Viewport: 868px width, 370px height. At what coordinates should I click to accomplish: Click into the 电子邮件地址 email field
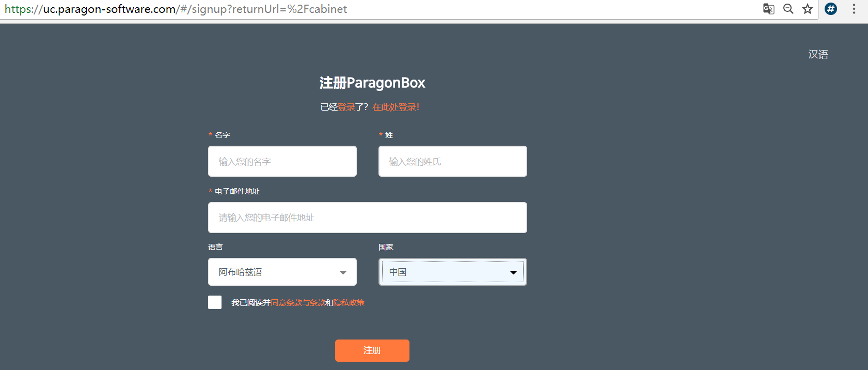367,218
